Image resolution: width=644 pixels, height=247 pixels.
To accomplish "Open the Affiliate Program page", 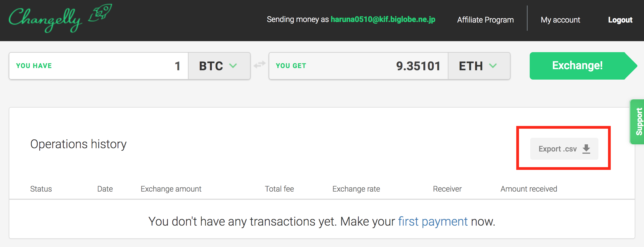I will click(485, 20).
